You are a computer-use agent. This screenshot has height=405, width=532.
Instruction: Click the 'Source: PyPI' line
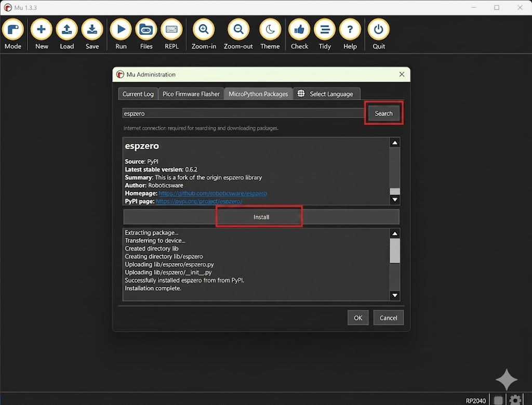[141, 162]
